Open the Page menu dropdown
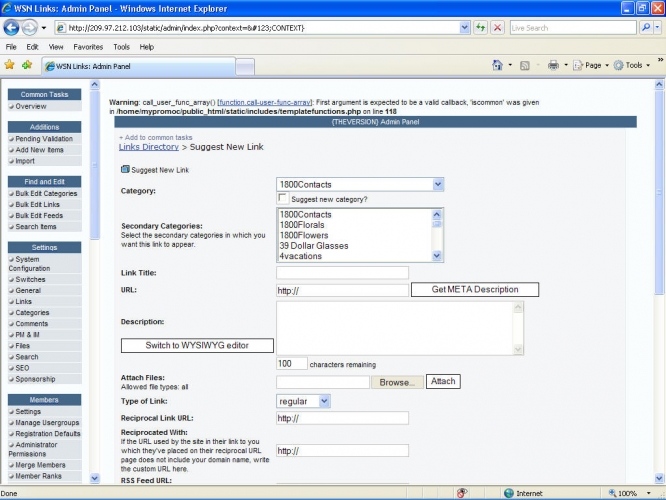666x500 pixels. click(x=591, y=65)
